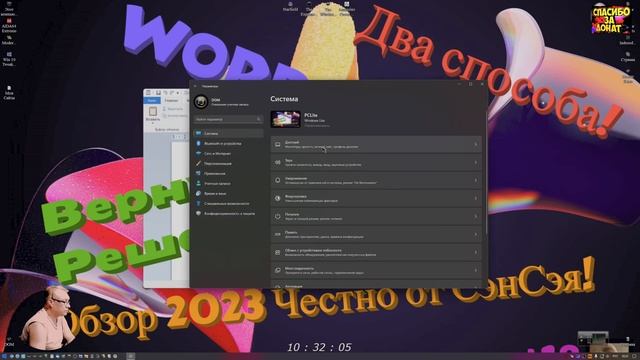The height and width of the screenshot is (360, 640).
Task: Open the Система section in Settings sidebar
Action: click(229, 133)
